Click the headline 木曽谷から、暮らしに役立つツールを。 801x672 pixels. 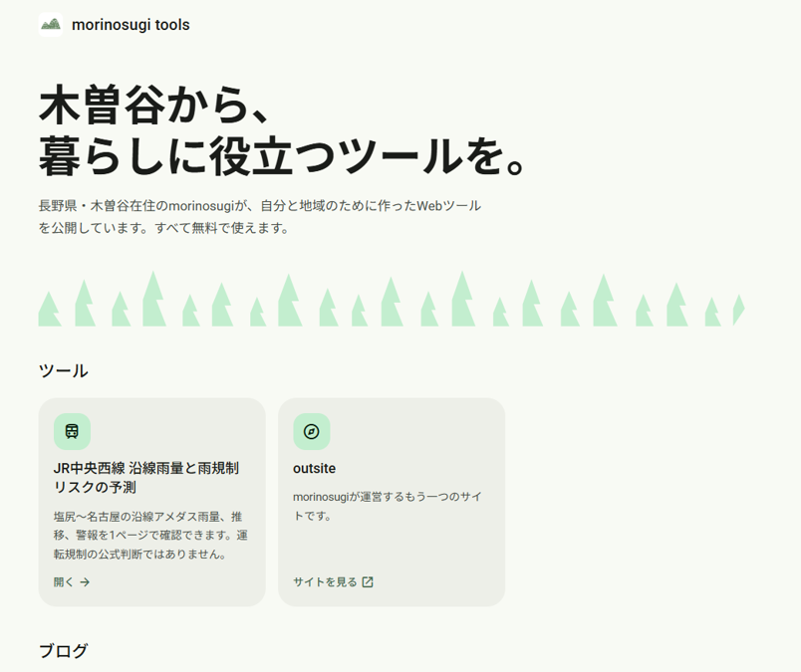tap(283, 130)
